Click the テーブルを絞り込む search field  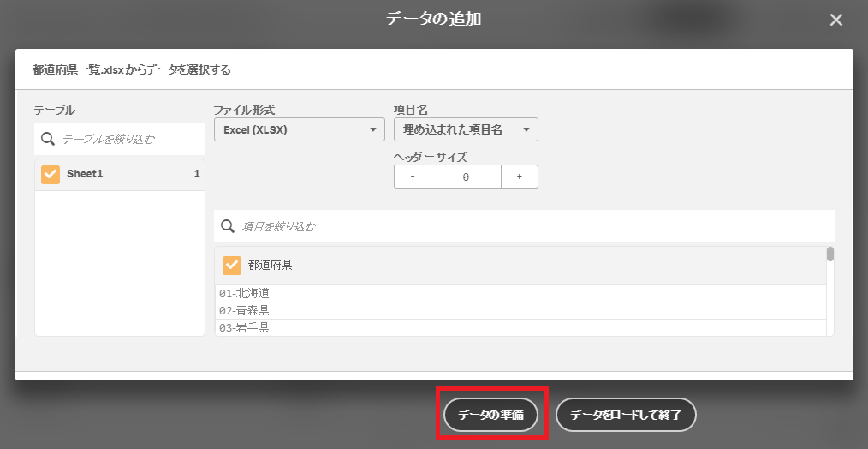(x=128, y=139)
